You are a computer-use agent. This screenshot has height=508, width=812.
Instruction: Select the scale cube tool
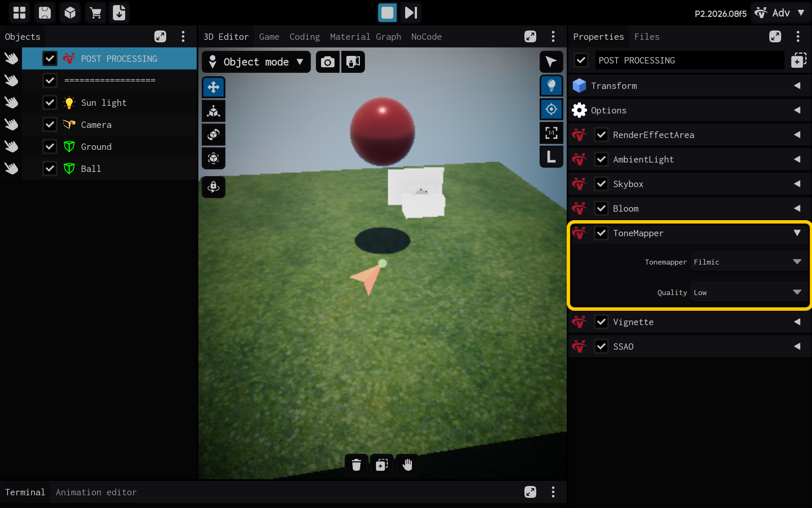click(214, 158)
